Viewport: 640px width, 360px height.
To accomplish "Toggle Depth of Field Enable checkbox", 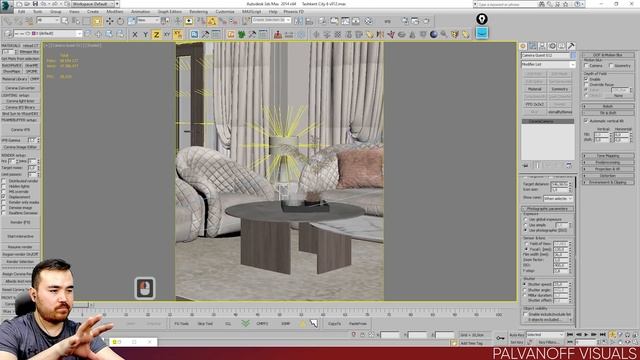I will tap(587, 79).
